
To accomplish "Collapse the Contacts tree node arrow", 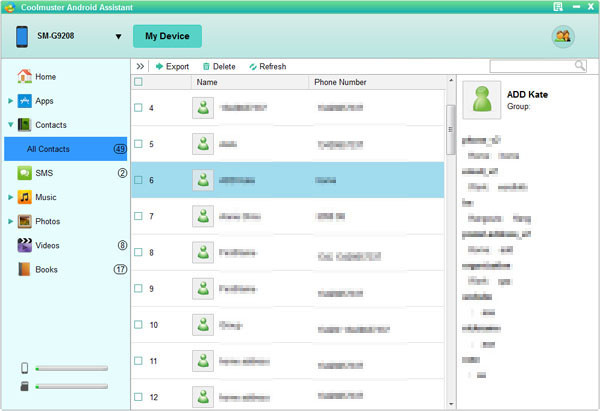I will pos(11,125).
